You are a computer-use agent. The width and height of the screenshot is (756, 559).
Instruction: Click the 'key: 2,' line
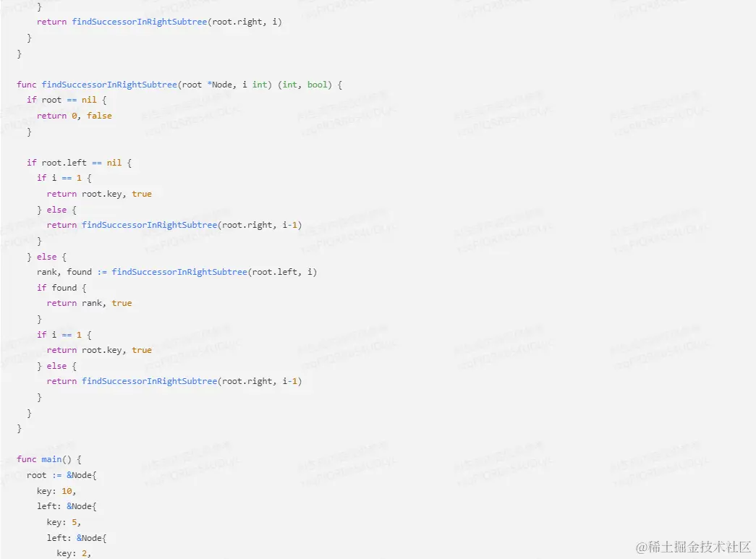pyautogui.click(x=74, y=553)
